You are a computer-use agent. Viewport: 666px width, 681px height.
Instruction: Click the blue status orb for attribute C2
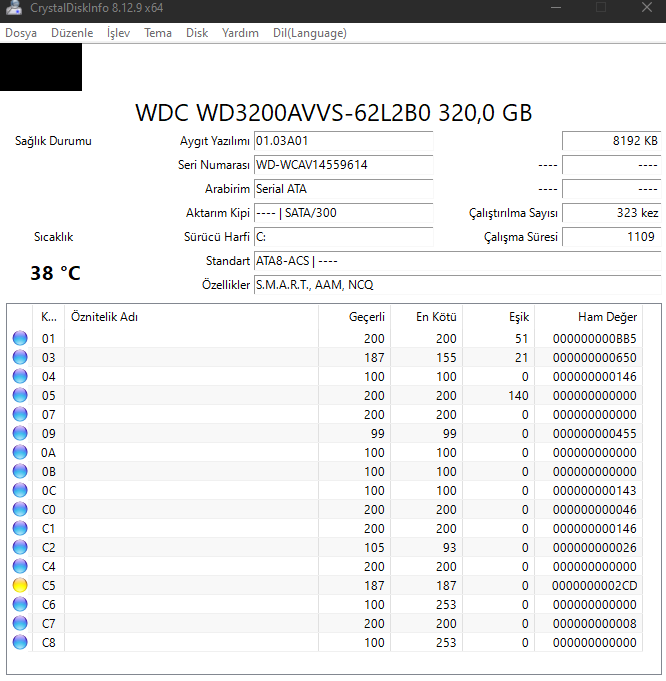20,547
